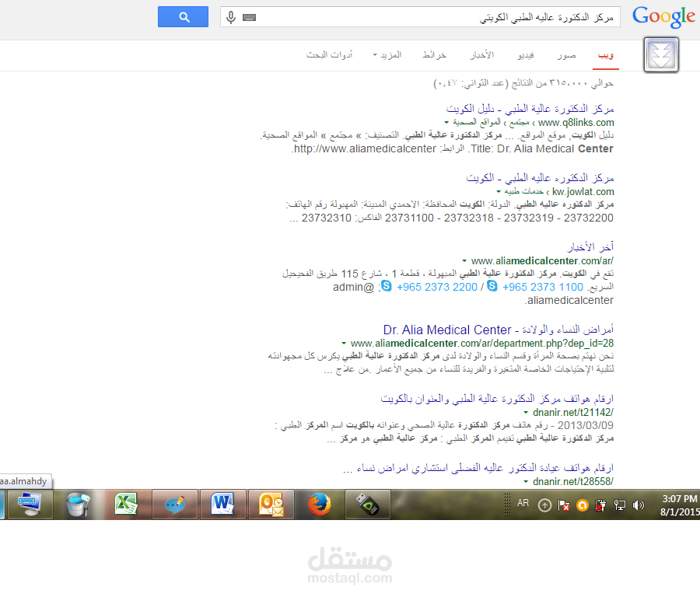
Task: Expand the المزيد (More) dropdown
Action: (x=387, y=55)
